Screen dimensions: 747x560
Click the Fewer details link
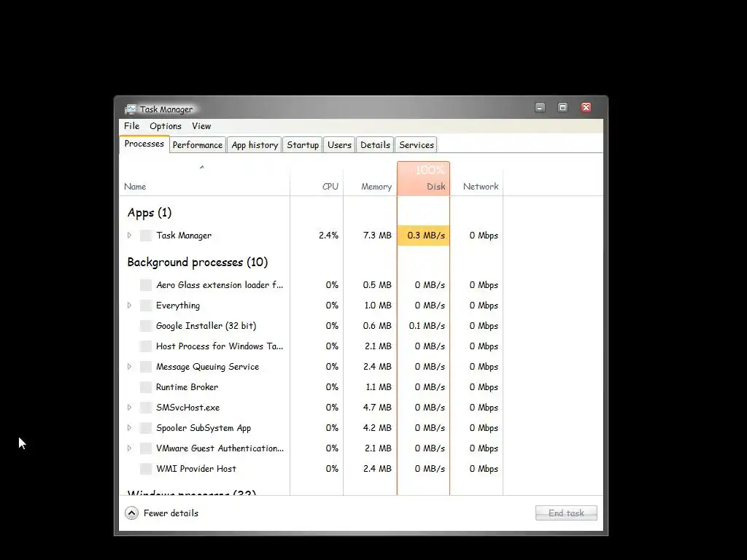[171, 513]
